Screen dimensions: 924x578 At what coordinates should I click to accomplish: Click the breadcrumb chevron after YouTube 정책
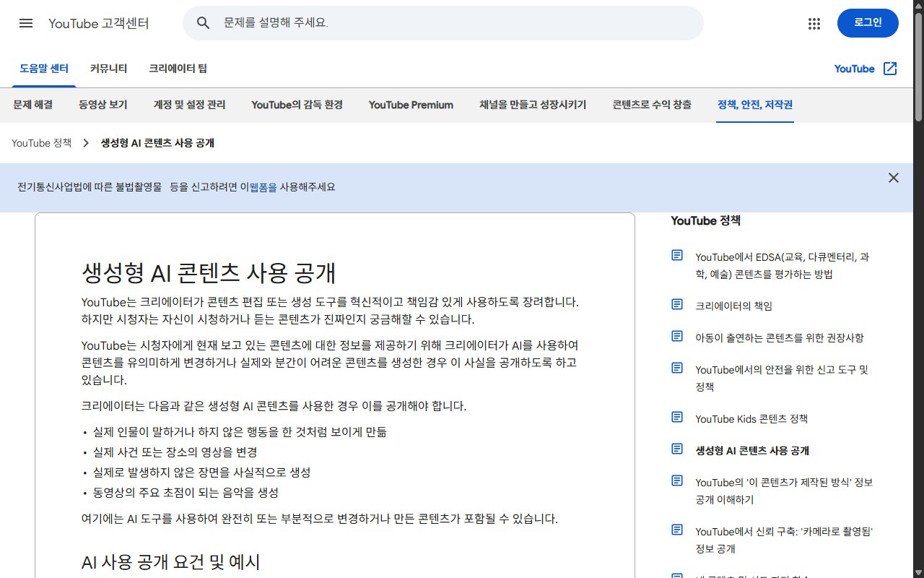(x=86, y=143)
